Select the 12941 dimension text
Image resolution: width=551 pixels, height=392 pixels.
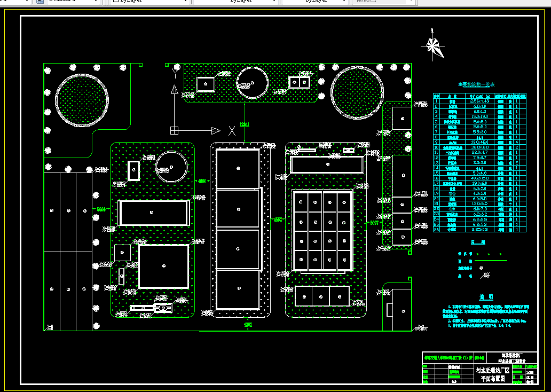click(x=245, y=124)
